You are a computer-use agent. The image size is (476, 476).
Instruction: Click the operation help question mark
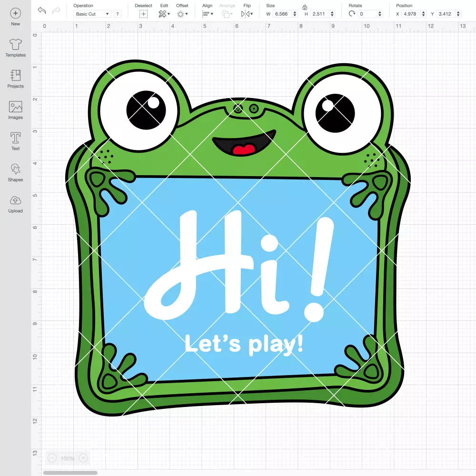coord(118,14)
